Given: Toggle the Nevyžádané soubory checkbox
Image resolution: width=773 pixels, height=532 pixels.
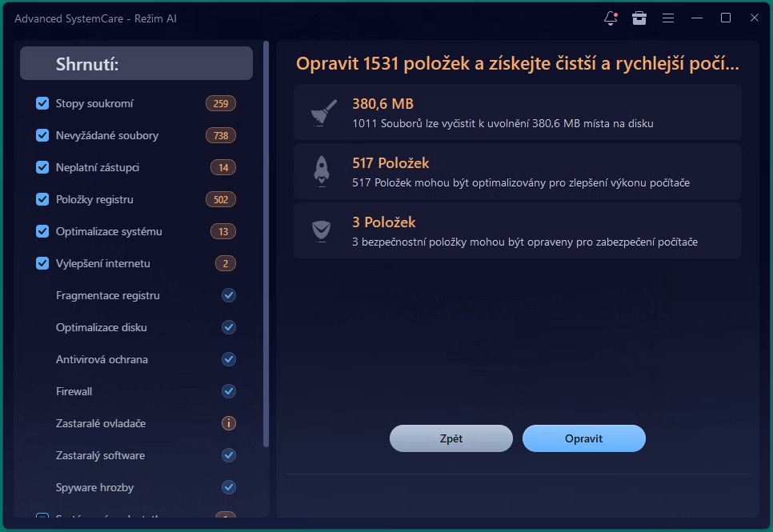Looking at the screenshot, I should pyautogui.click(x=42, y=135).
